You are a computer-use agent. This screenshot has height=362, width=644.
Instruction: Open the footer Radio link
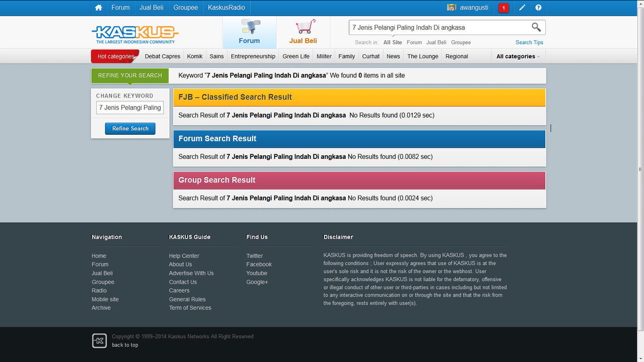point(99,291)
